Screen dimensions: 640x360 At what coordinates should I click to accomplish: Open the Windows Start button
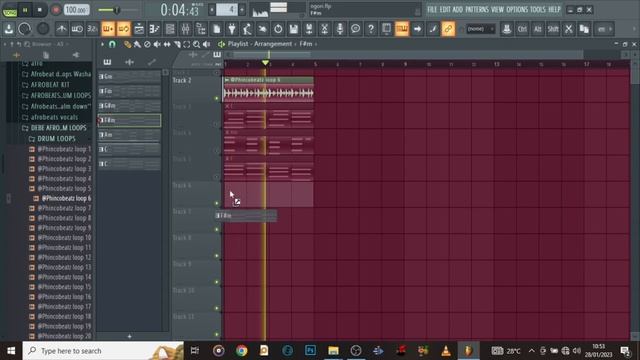[x=11, y=351]
